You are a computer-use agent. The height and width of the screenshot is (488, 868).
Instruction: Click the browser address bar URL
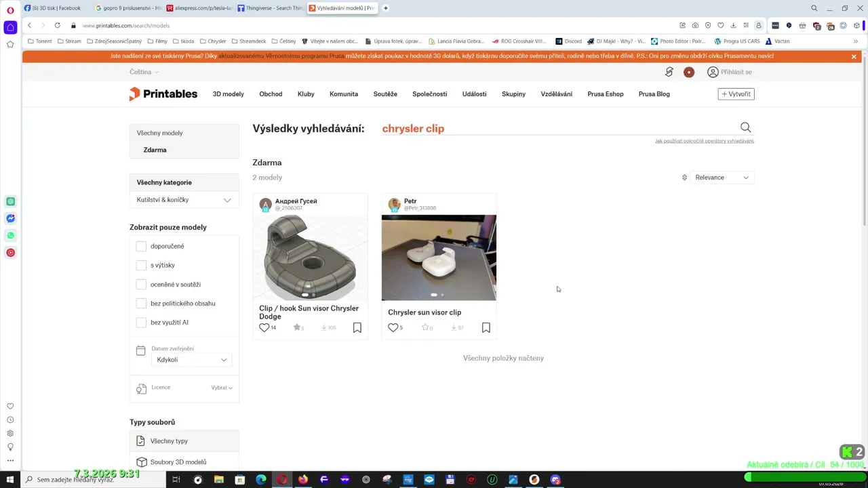point(126,25)
